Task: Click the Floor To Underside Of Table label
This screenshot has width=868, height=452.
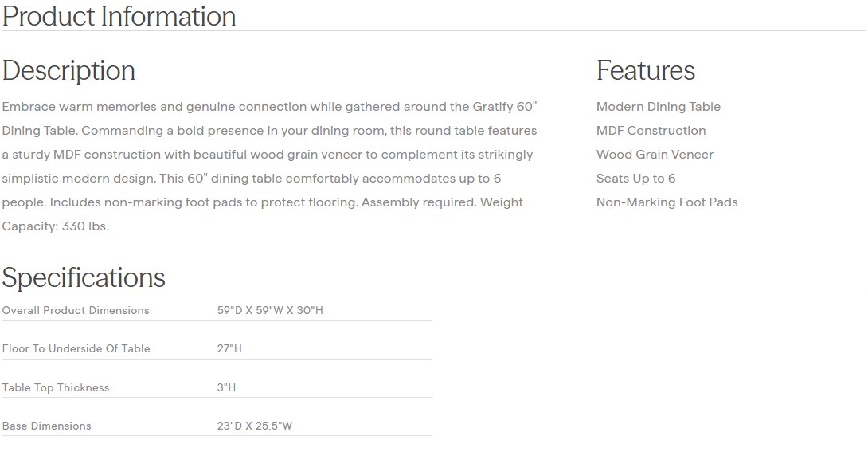Action: click(76, 348)
